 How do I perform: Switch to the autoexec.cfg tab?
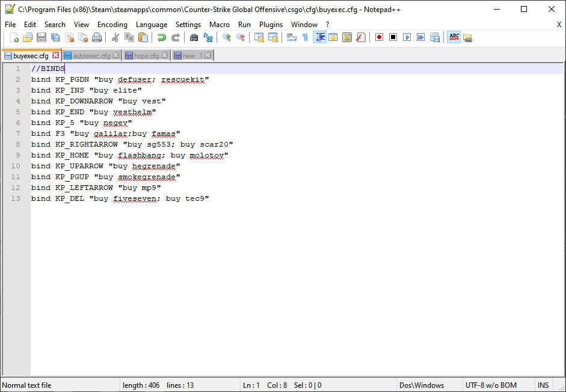coord(91,55)
